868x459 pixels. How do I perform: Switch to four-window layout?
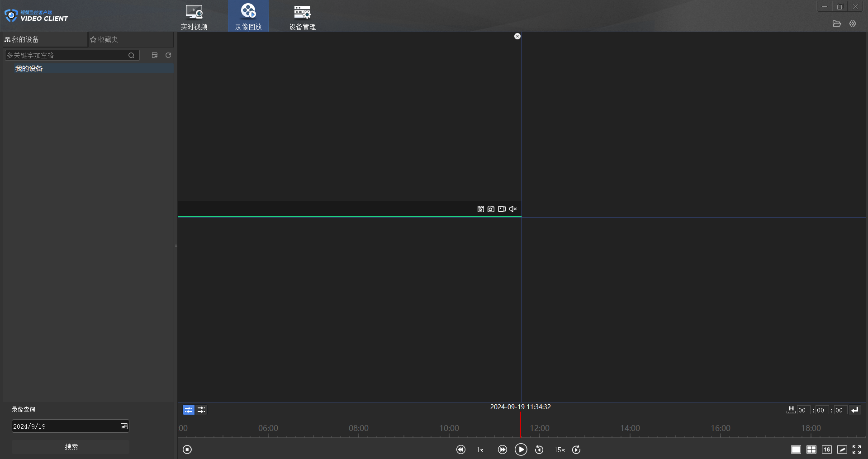click(811, 450)
